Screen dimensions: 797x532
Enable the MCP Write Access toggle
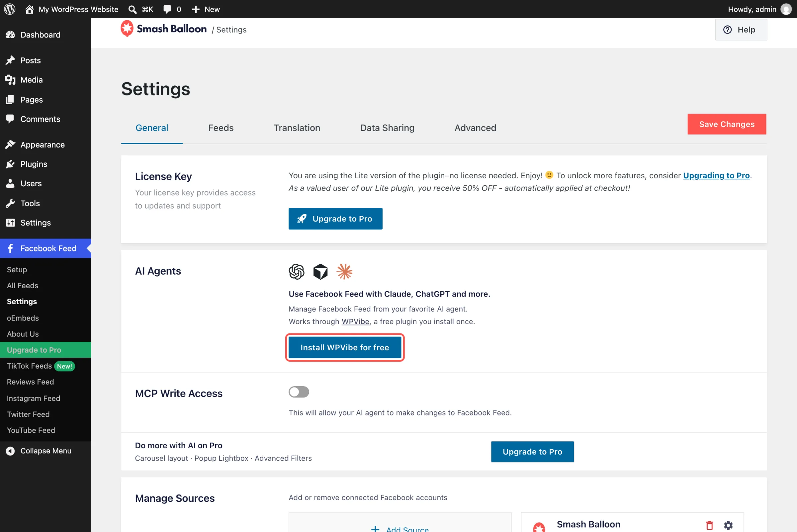(x=299, y=392)
